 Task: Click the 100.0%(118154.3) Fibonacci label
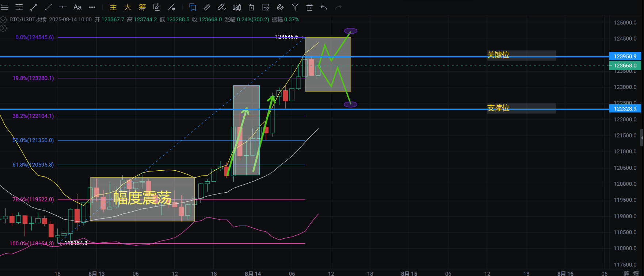[x=32, y=243]
